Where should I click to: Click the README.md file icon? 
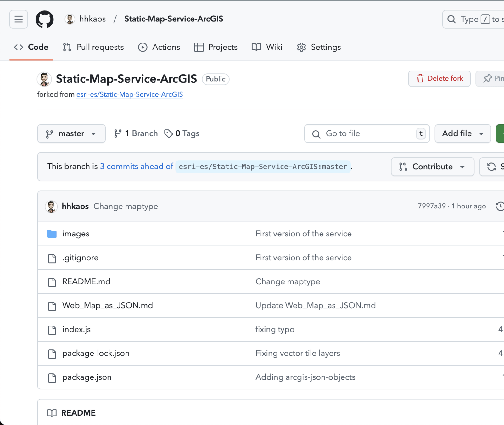point(52,282)
